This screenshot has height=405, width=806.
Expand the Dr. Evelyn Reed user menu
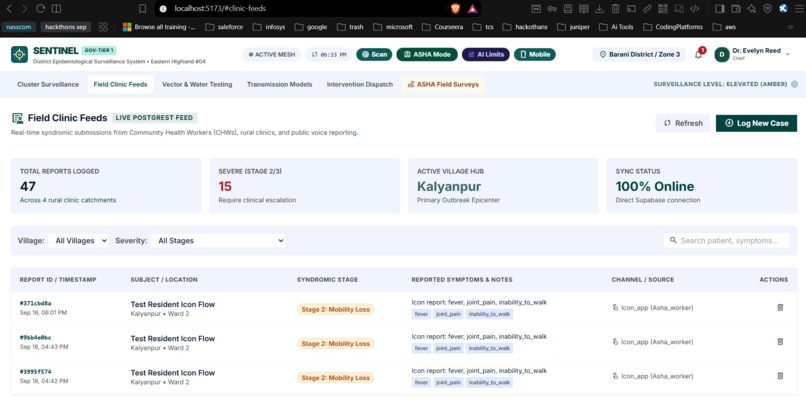point(787,54)
